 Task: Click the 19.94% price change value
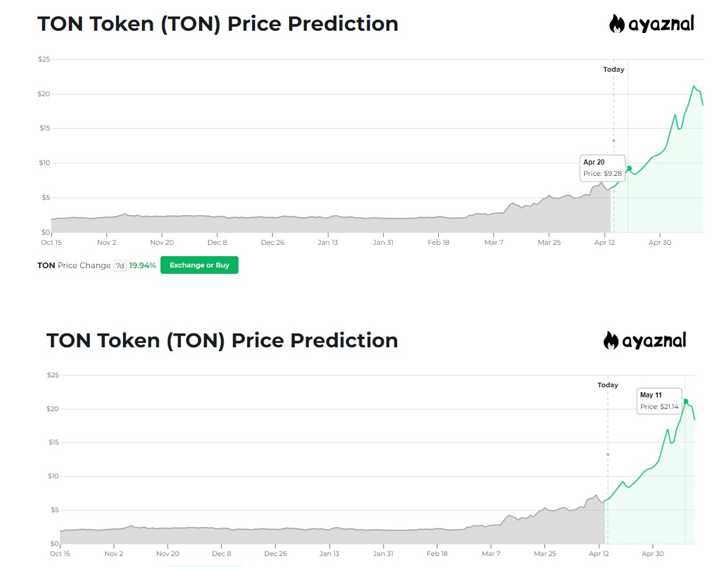coord(142,265)
